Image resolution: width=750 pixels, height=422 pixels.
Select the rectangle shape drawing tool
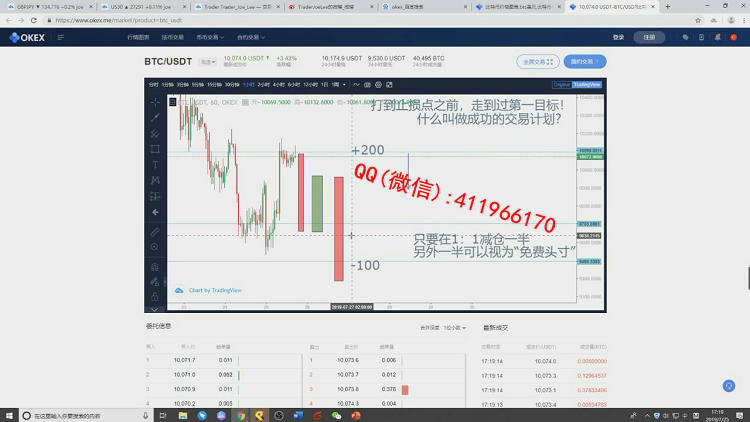pos(155,149)
